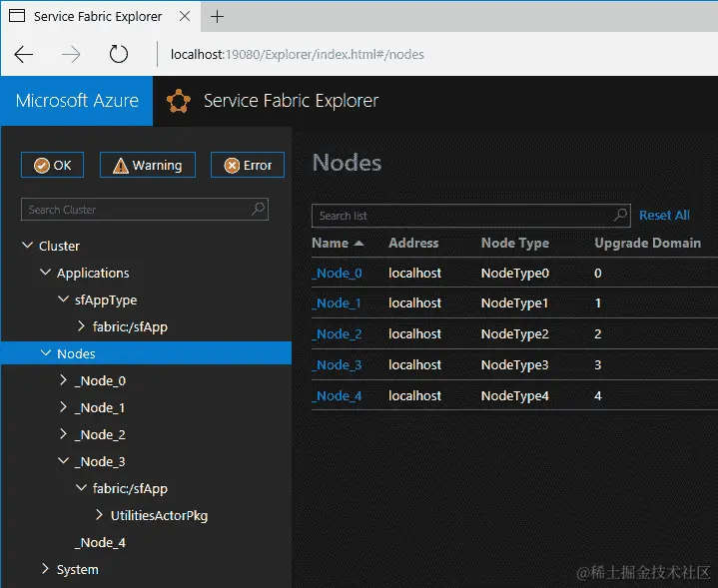
Task: Open the _Node_0 link in table
Action: click(337, 274)
